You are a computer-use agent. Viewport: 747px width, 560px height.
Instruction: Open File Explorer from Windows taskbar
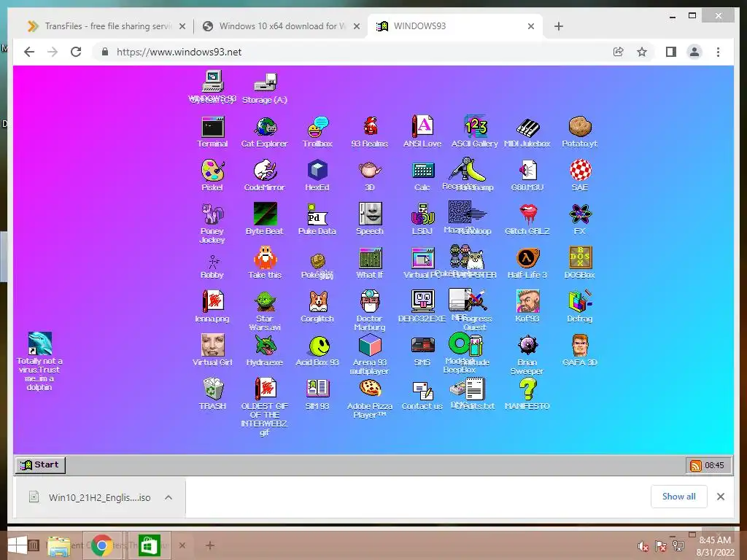click(x=58, y=545)
